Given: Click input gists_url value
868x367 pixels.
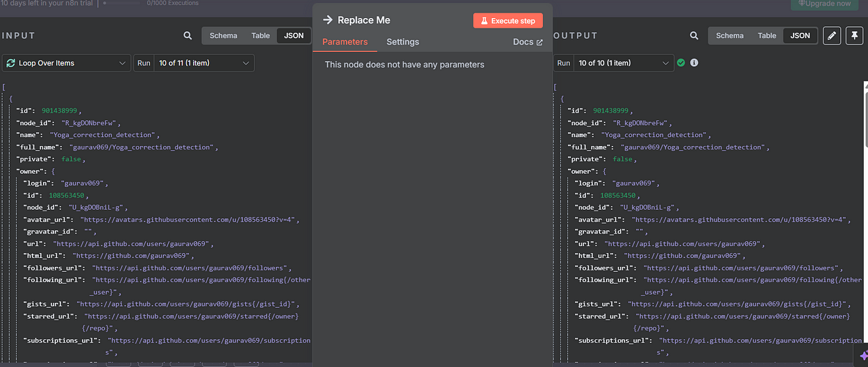Looking at the screenshot, I should [x=187, y=304].
